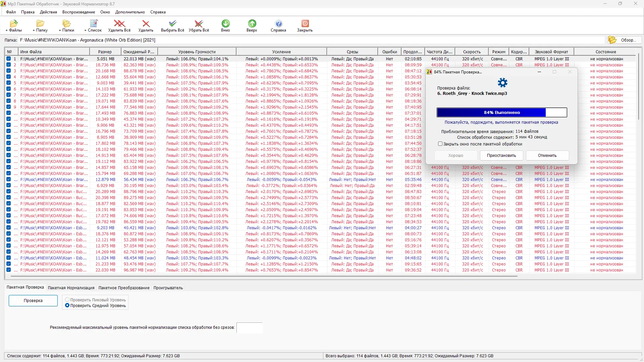Click the '84% Выполнено' progress bar
644x362 pixels.
(x=501, y=113)
